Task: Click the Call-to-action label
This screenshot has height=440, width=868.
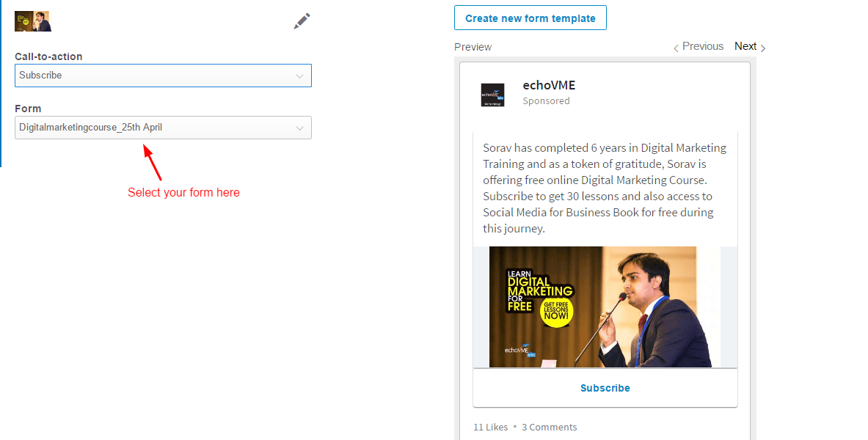Action: pos(48,56)
